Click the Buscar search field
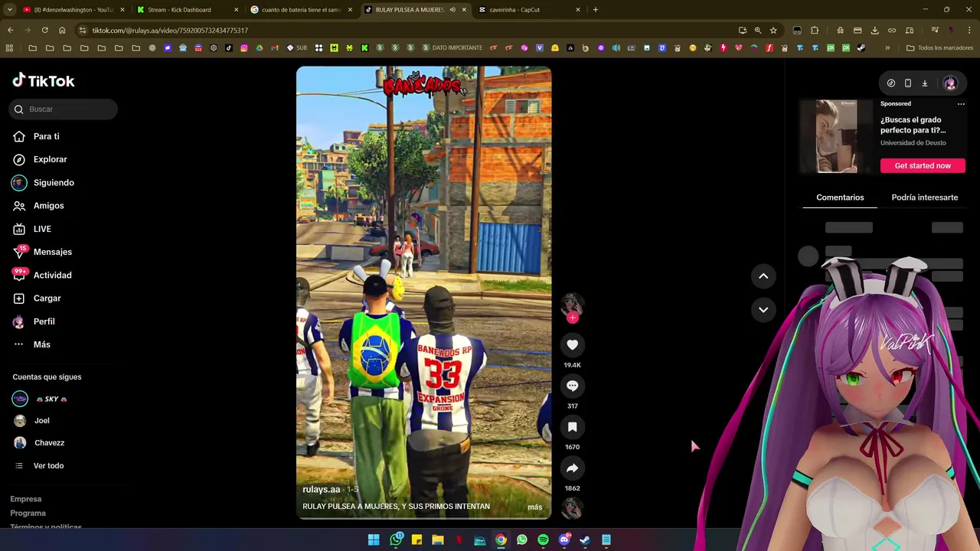 click(x=64, y=109)
